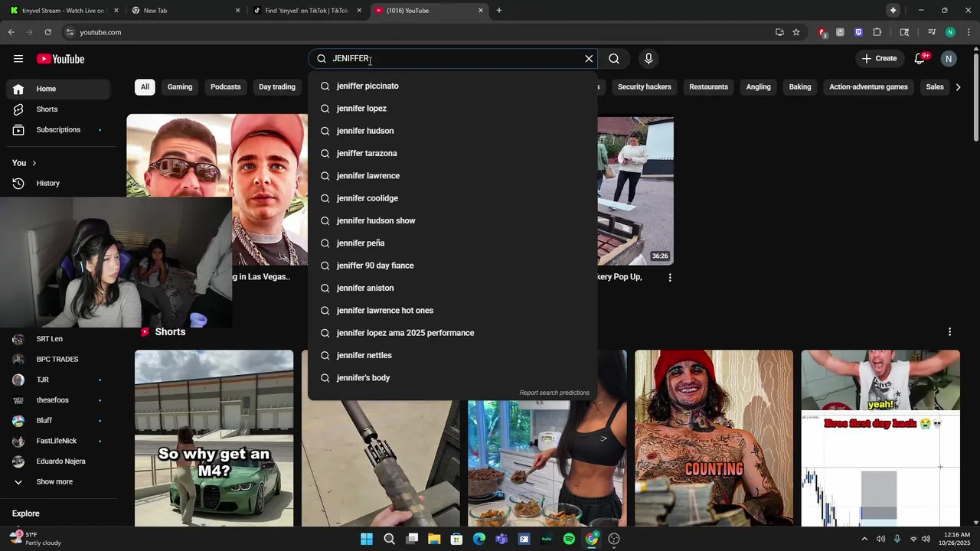Select the 'Gaming' filter chip
The height and width of the screenshot is (551, 980).
(x=180, y=86)
